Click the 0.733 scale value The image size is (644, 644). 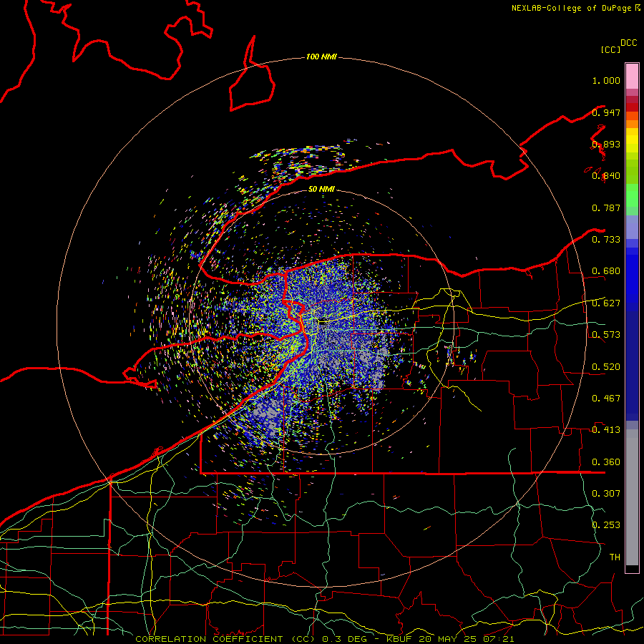(x=606, y=240)
